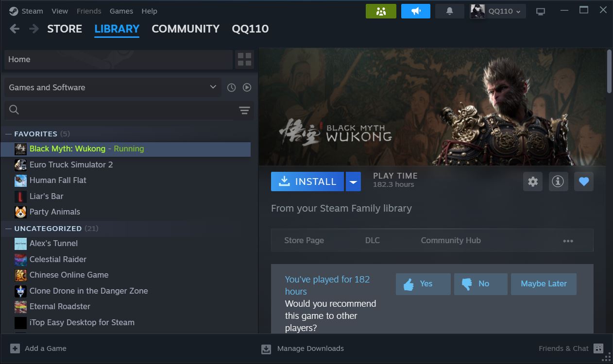
Task: Open the blue announcements megaphone button
Action: [416, 11]
